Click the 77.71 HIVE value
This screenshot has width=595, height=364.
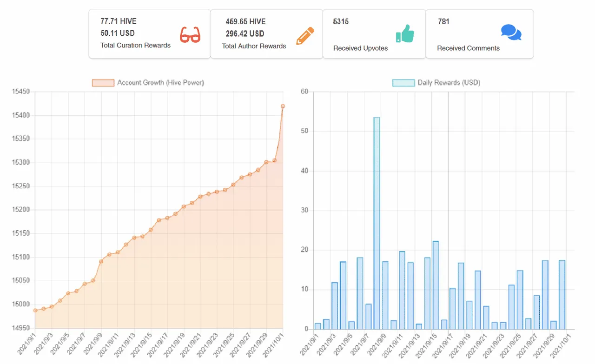[x=119, y=21]
